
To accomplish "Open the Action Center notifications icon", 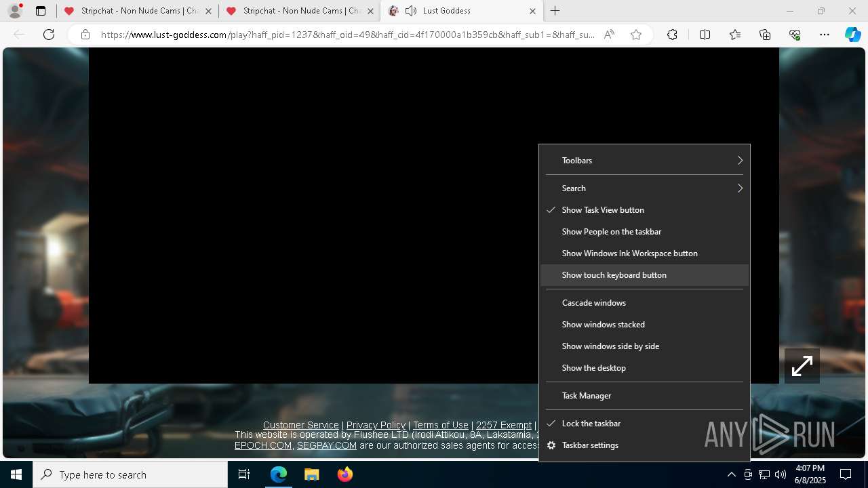I will (846, 474).
